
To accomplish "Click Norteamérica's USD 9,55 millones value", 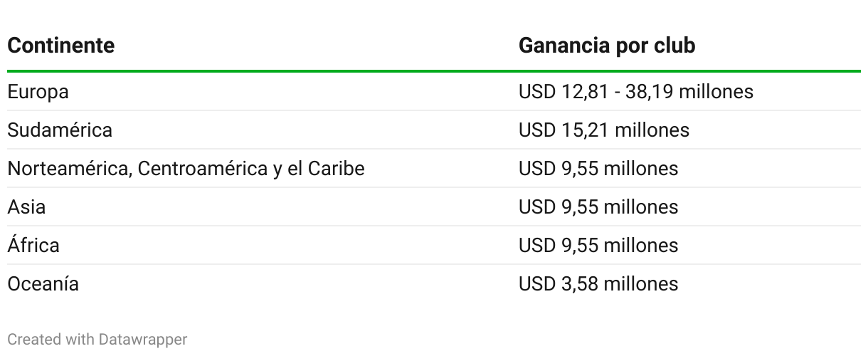I will [x=598, y=169].
